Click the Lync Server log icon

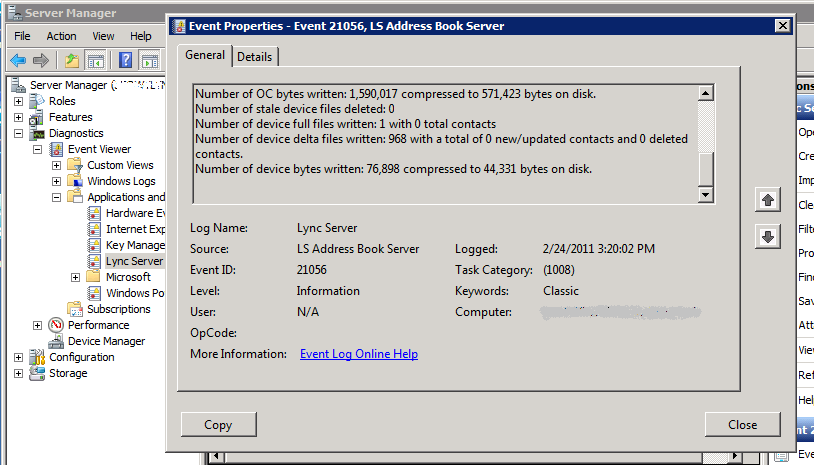(x=94, y=261)
